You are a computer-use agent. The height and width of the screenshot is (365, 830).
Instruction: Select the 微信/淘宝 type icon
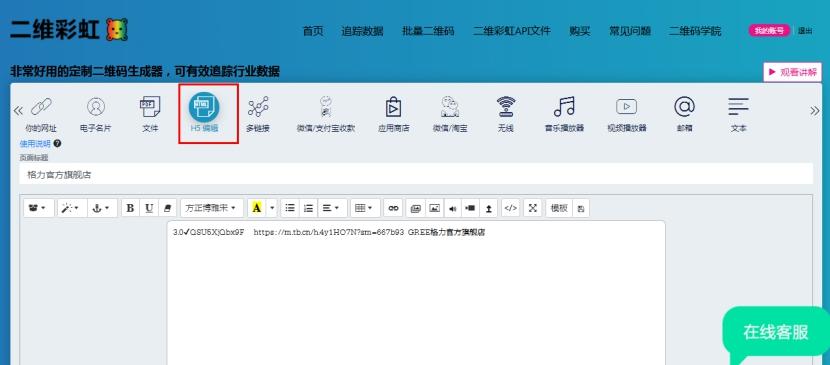tap(450, 113)
